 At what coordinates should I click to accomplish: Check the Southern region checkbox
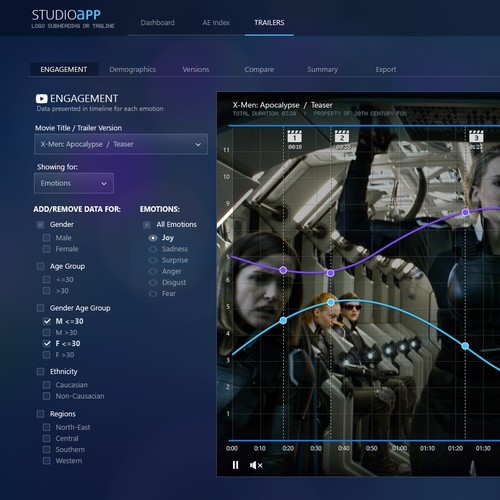(x=47, y=450)
